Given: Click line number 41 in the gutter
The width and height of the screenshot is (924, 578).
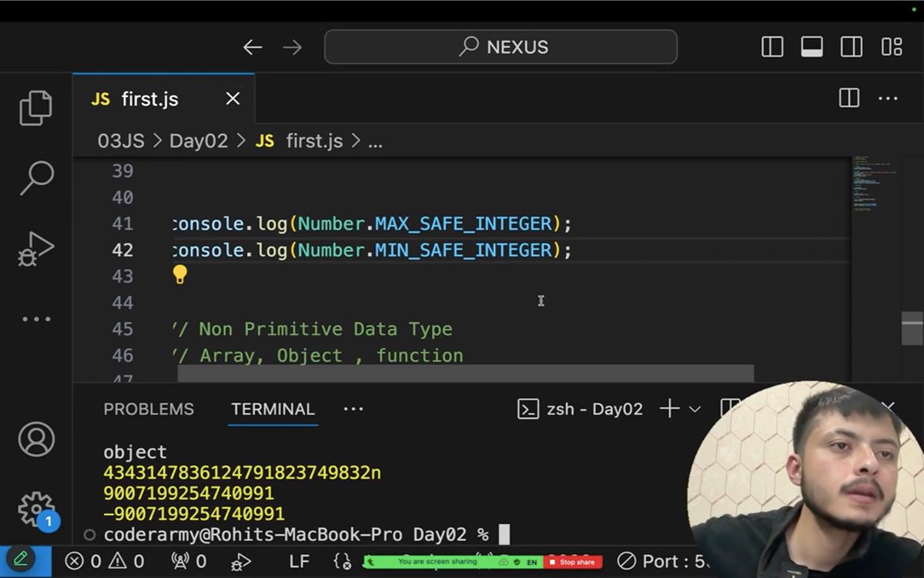Looking at the screenshot, I should point(122,223).
